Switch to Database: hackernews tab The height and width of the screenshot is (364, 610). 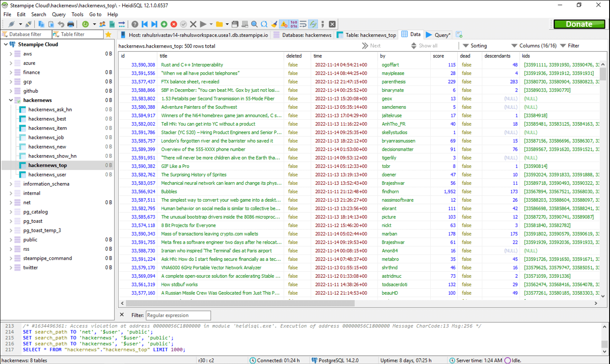302,35
